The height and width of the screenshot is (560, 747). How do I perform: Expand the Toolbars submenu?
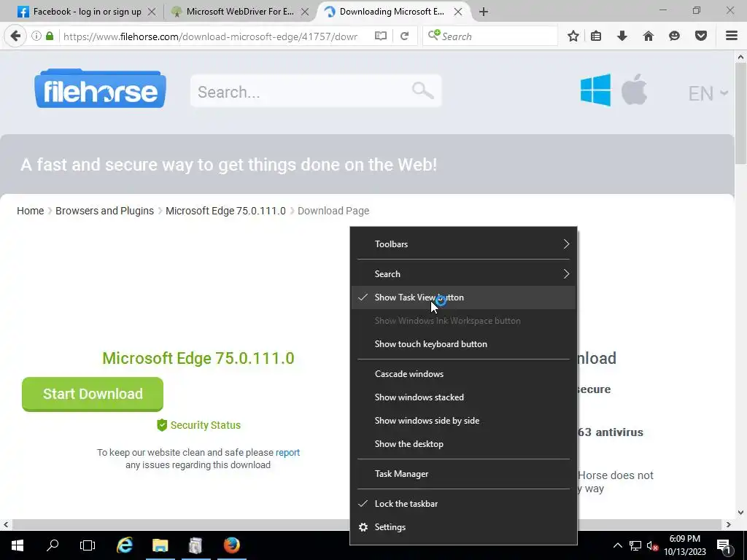coord(463,244)
